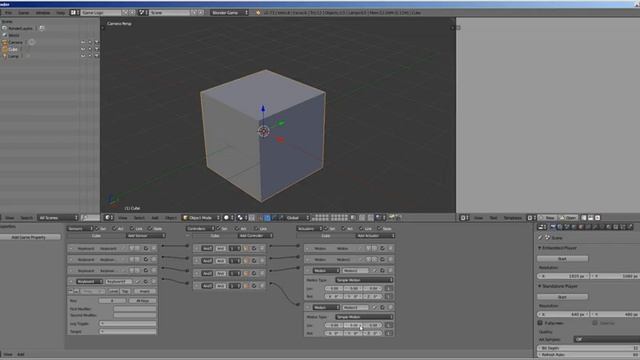Open the Global transform orientation dropdown
Viewport: 640px width, 360px height.
coord(298,218)
